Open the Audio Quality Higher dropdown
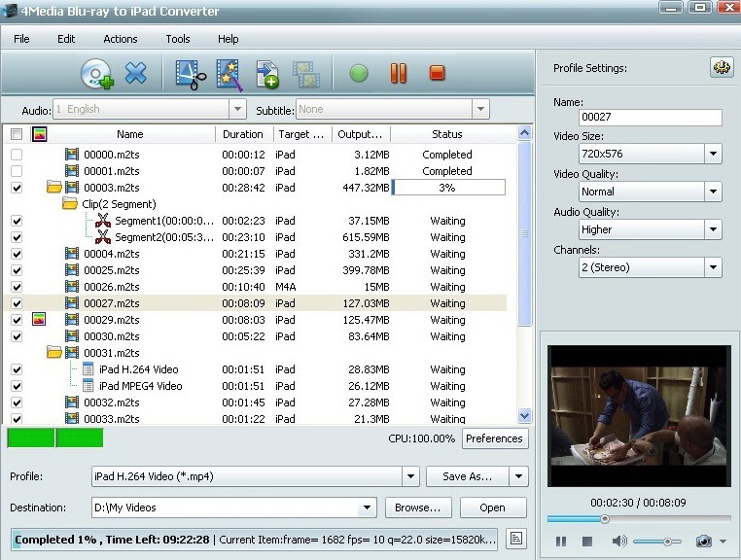This screenshot has width=741, height=560. (713, 230)
